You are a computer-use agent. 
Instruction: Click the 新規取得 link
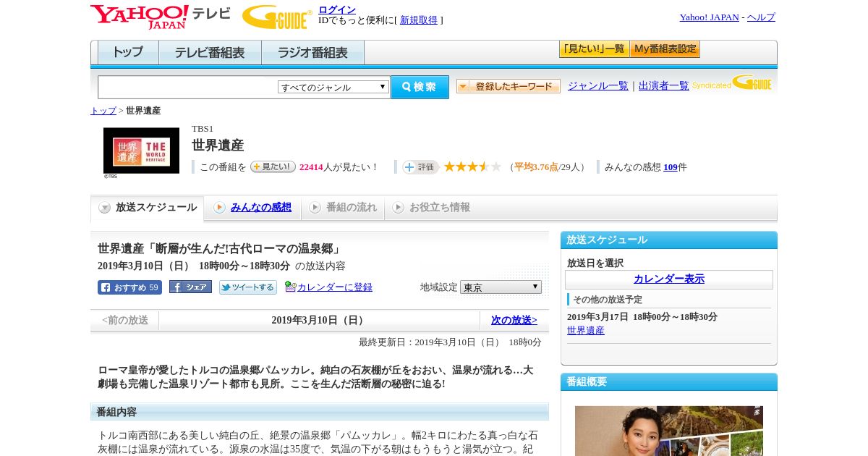(x=419, y=20)
